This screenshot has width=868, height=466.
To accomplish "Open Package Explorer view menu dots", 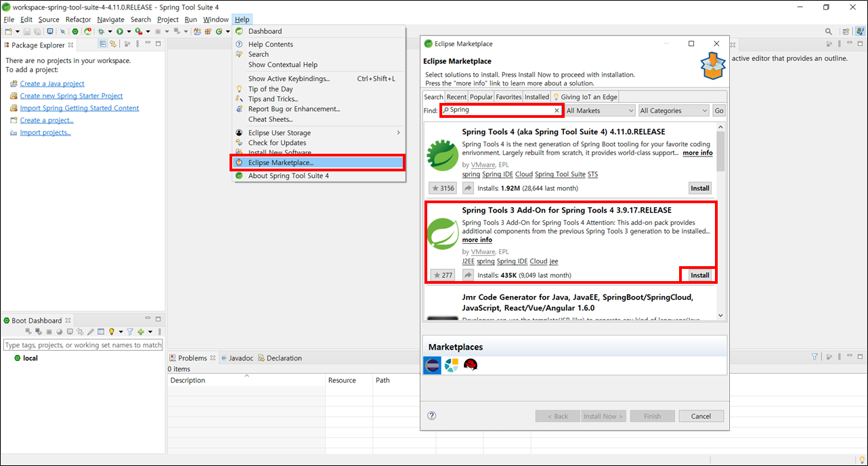I will [137, 44].
